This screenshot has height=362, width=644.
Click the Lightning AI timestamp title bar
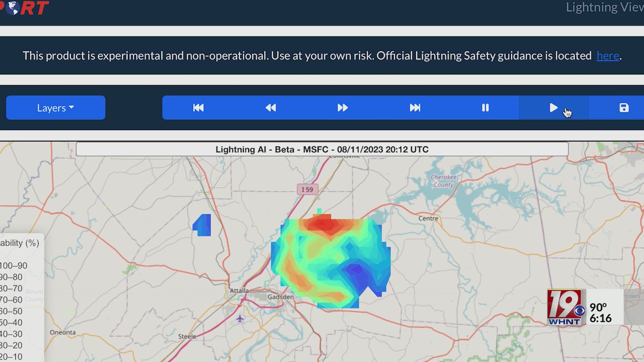tap(322, 149)
